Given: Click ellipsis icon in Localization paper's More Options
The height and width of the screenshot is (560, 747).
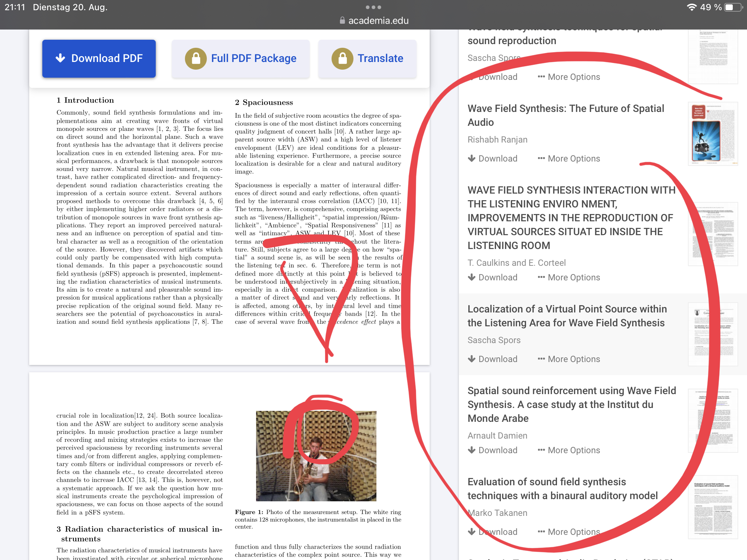Looking at the screenshot, I should coord(541,359).
